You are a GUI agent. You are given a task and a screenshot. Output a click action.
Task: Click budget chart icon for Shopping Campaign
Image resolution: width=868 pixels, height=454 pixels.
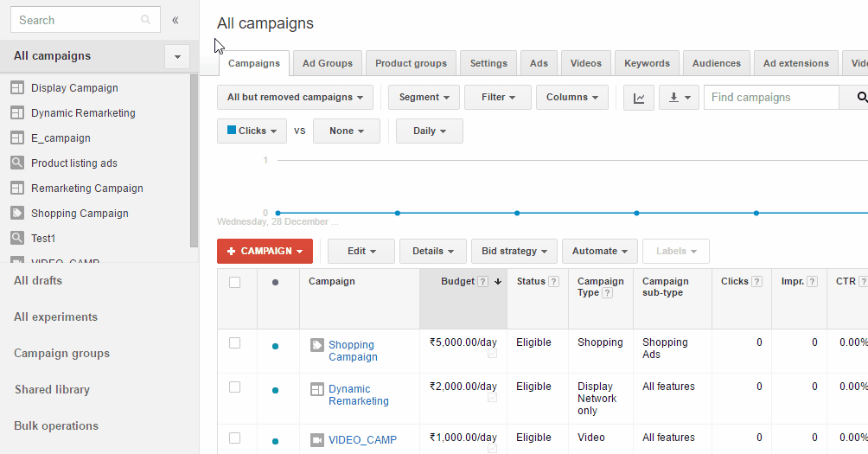(x=492, y=353)
